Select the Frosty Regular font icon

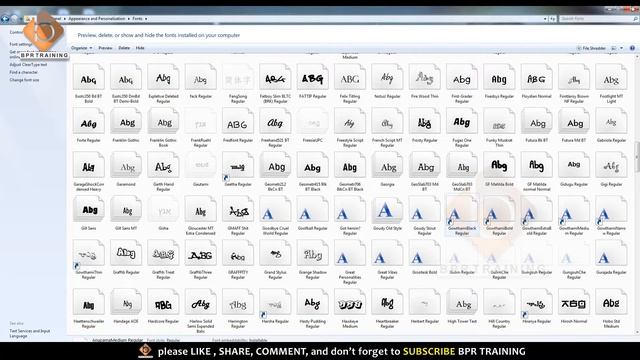click(x=424, y=122)
